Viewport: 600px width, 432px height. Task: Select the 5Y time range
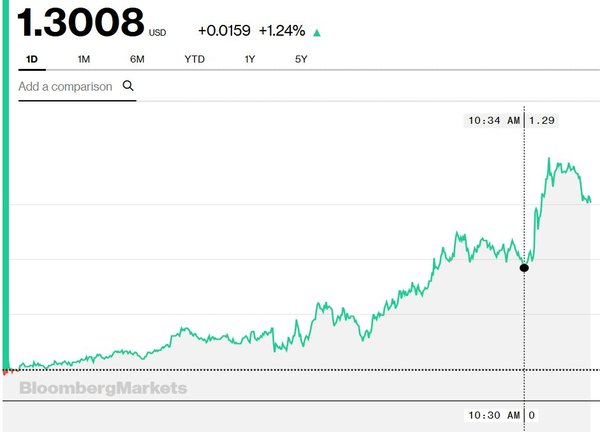(301, 59)
